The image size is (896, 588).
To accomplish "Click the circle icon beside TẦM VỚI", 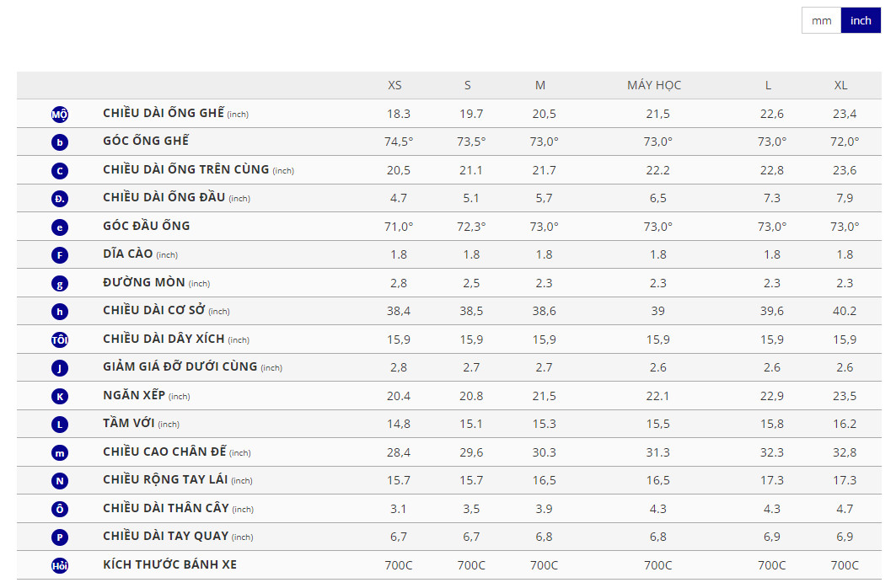I will coord(60,425).
